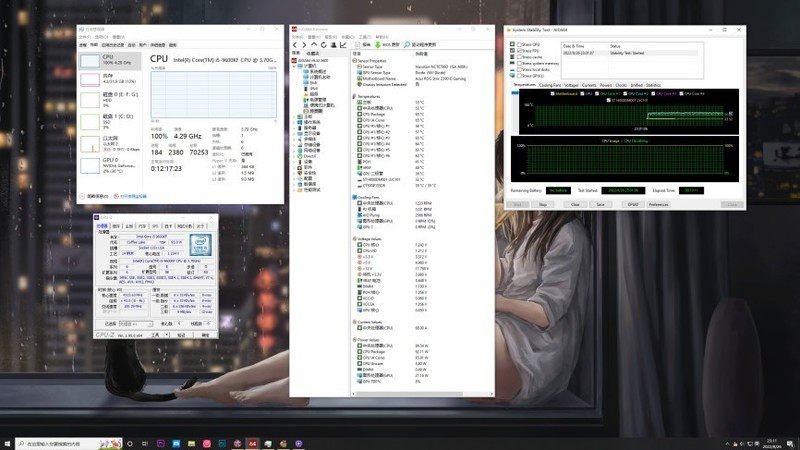
Task: Click the Windows taskbar search box
Action: (60, 442)
